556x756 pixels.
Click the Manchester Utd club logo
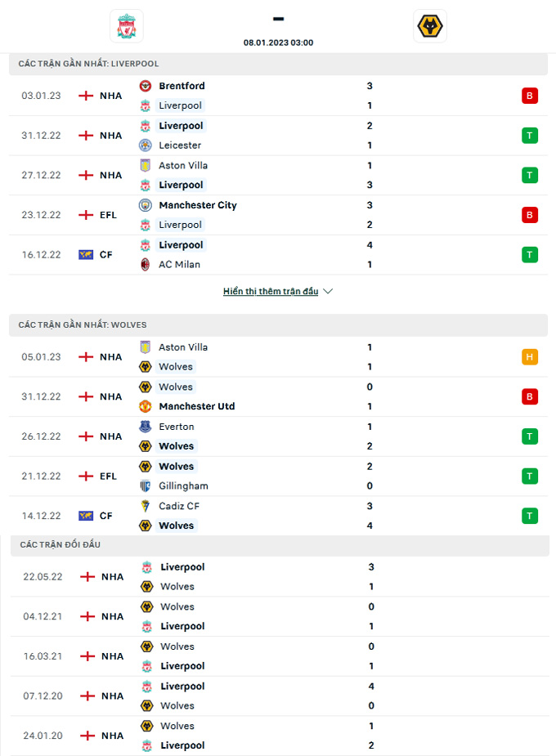click(x=146, y=406)
